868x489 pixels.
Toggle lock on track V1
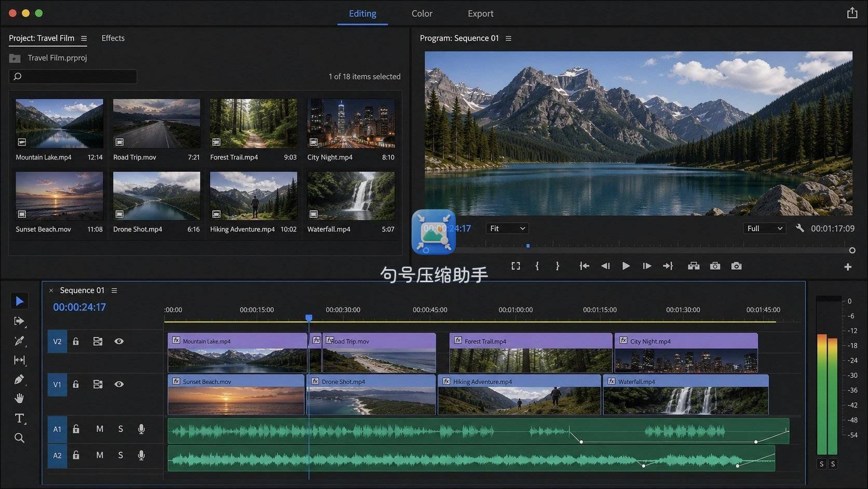pyautogui.click(x=76, y=384)
